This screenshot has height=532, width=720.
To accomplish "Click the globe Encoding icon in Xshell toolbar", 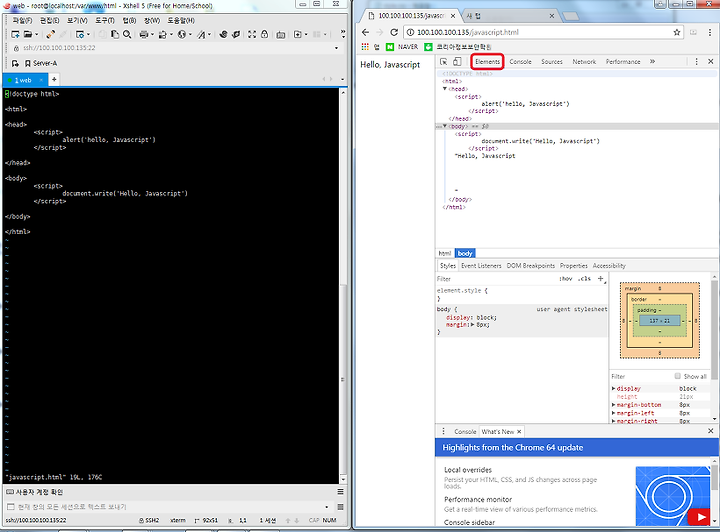I will [x=182, y=34].
